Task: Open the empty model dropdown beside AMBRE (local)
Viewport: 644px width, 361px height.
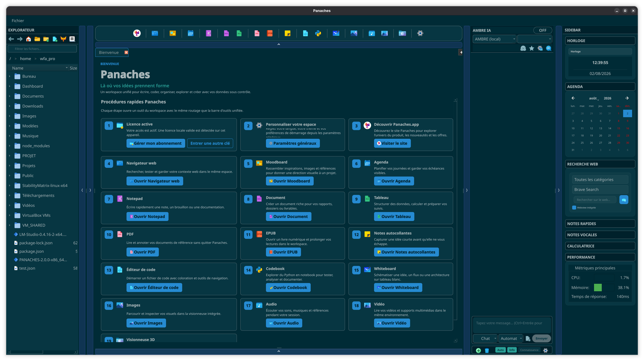Action: [x=534, y=39]
